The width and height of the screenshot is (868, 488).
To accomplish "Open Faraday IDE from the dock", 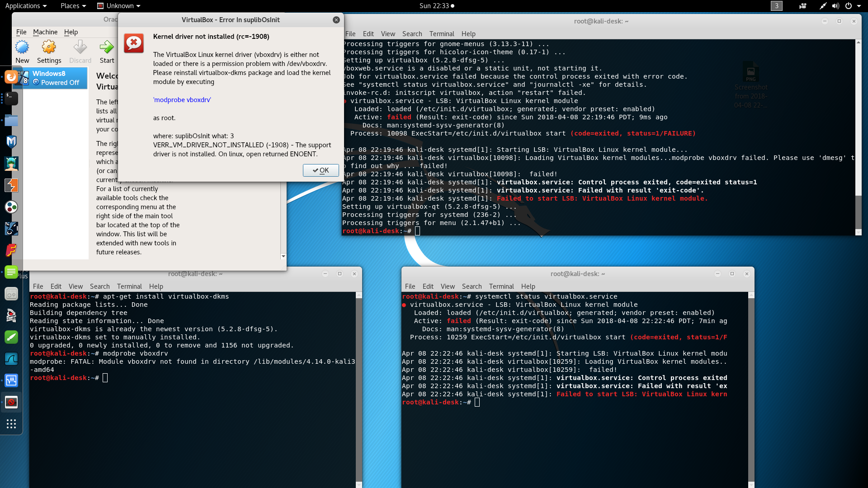I will (11, 250).
